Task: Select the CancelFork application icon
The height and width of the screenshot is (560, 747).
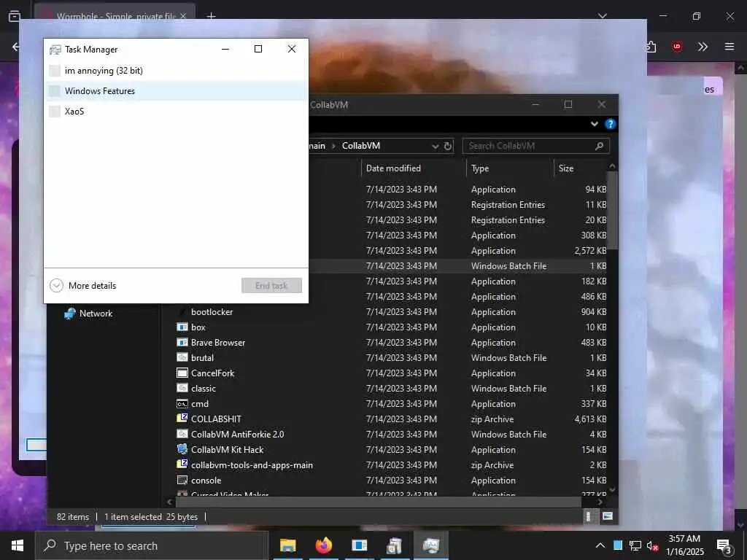Action: tap(182, 373)
